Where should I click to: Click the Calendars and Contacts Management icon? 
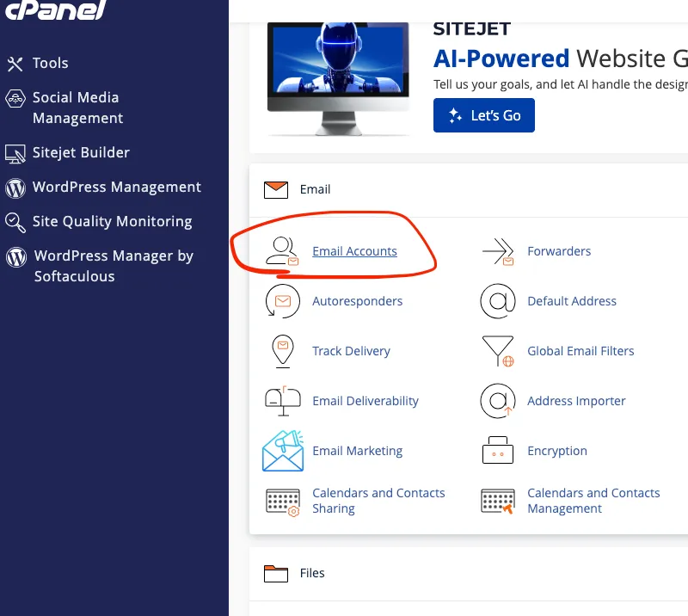click(x=498, y=501)
